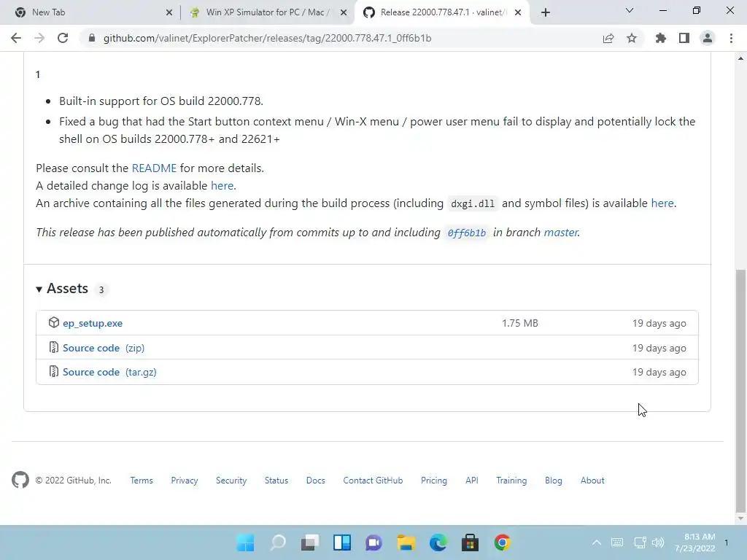The width and height of the screenshot is (747, 560).
Task: Open the Security footer link
Action: [x=231, y=481]
